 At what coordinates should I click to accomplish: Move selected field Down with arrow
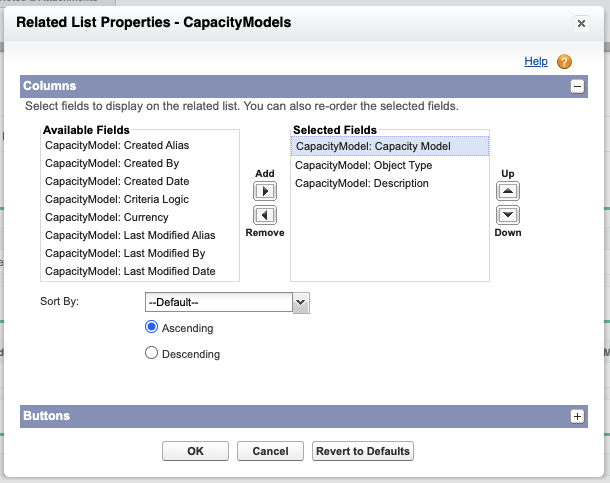(508, 215)
